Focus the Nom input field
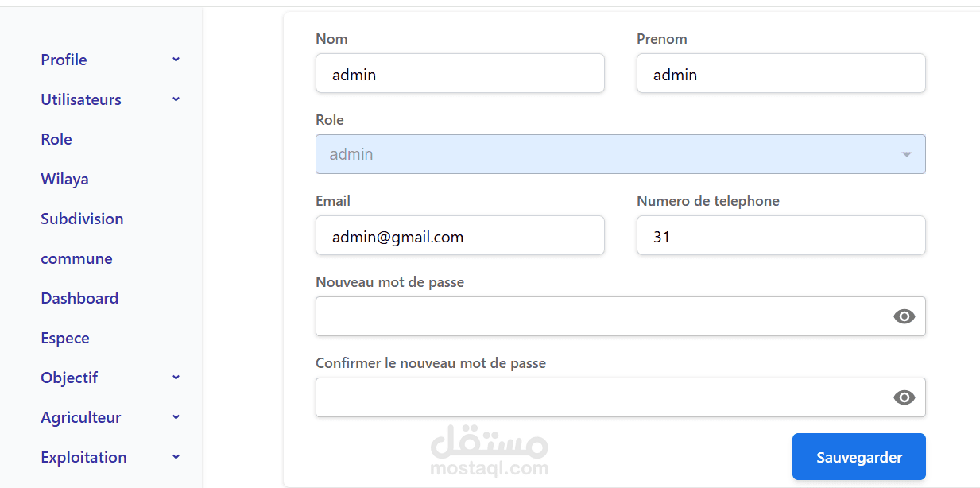980x488 pixels. 460,73
